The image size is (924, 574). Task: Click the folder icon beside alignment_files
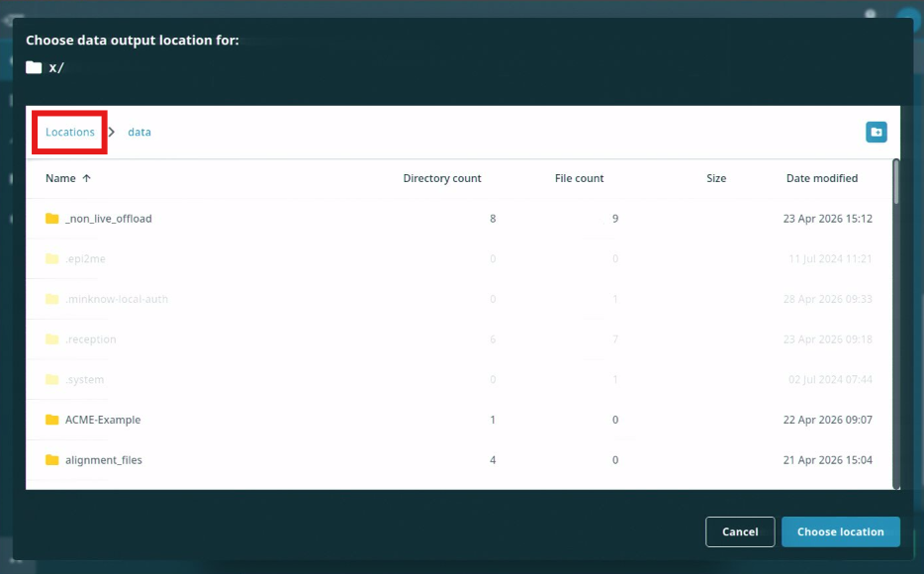click(x=51, y=459)
